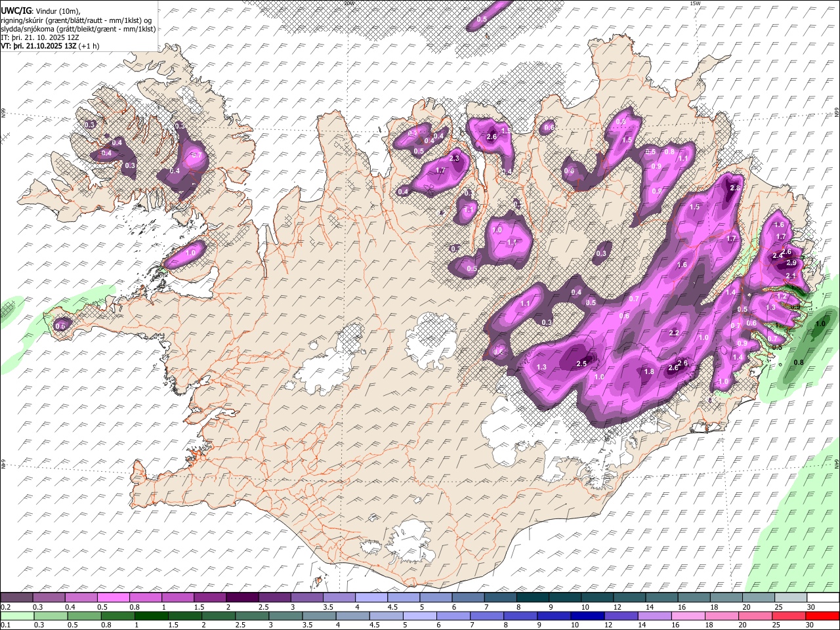Click the 1.8 snowfall value label
The height and width of the screenshot is (630, 840).
tap(649, 371)
